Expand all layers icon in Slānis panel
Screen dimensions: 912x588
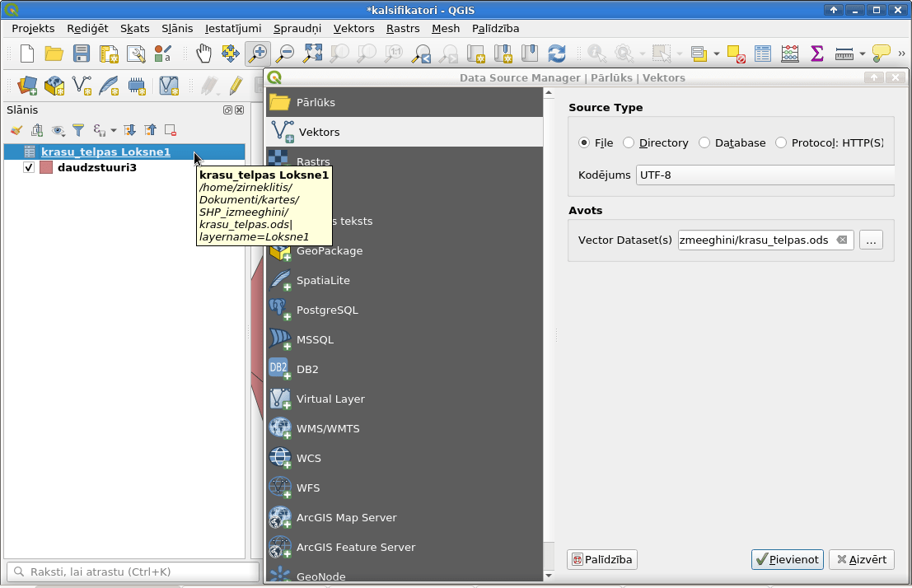pyautogui.click(x=129, y=130)
